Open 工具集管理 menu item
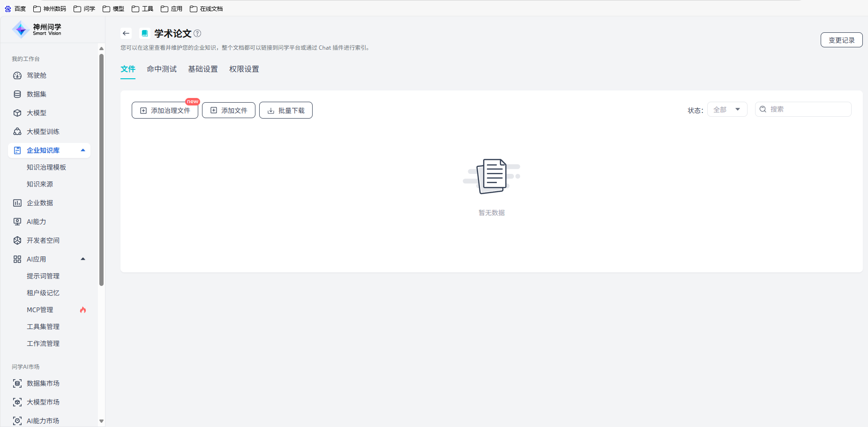868x427 pixels. pos(43,327)
